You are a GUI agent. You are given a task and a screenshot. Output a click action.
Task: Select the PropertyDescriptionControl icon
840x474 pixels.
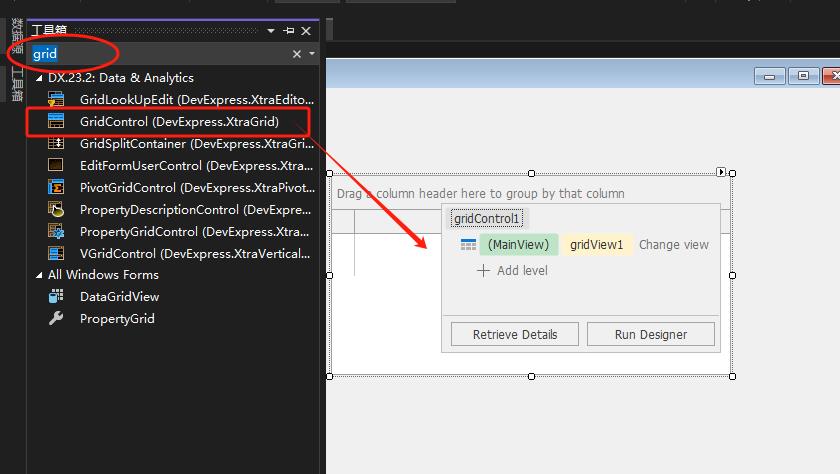pos(56,210)
